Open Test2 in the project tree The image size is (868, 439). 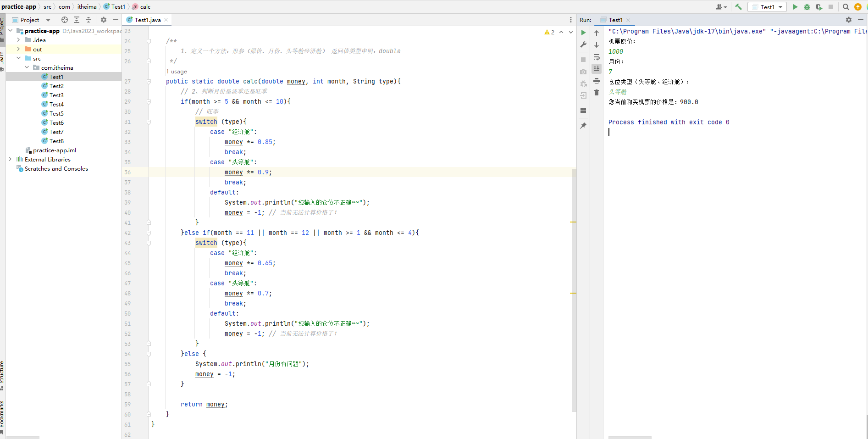(56, 86)
